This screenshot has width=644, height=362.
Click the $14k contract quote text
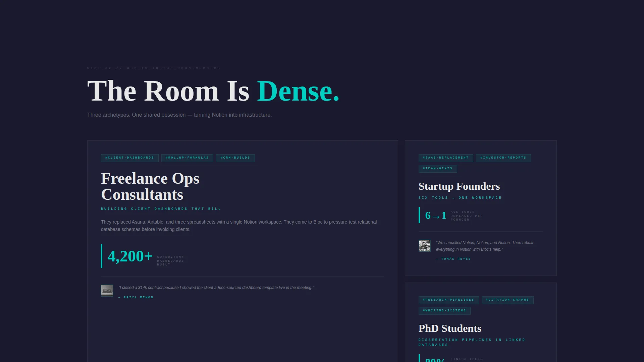[216, 288]
